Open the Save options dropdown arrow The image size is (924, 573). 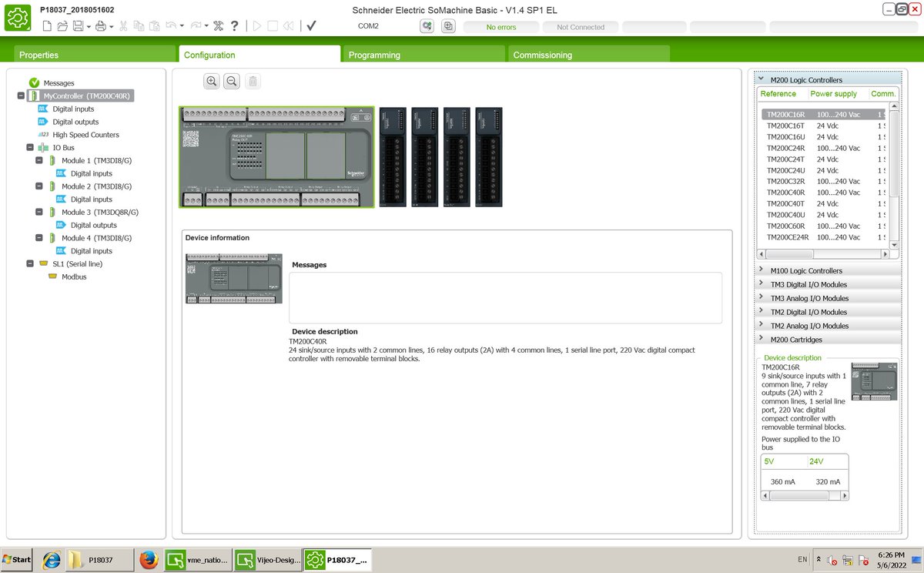(x=88, y=26)
